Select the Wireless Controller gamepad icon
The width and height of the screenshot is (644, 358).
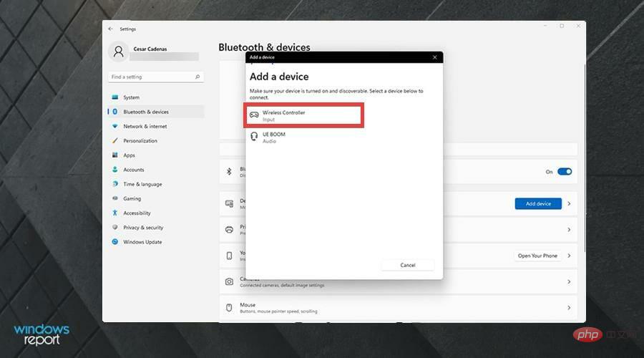(x=254, y=115)
